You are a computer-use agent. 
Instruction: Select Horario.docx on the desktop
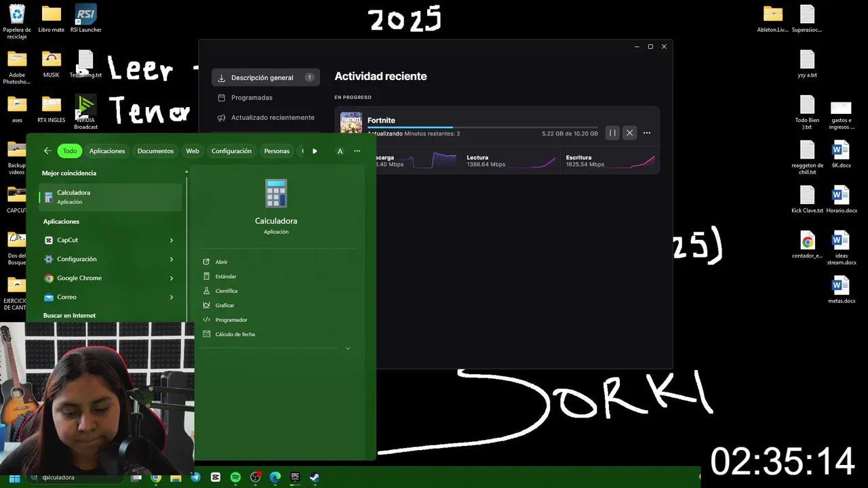841,199
